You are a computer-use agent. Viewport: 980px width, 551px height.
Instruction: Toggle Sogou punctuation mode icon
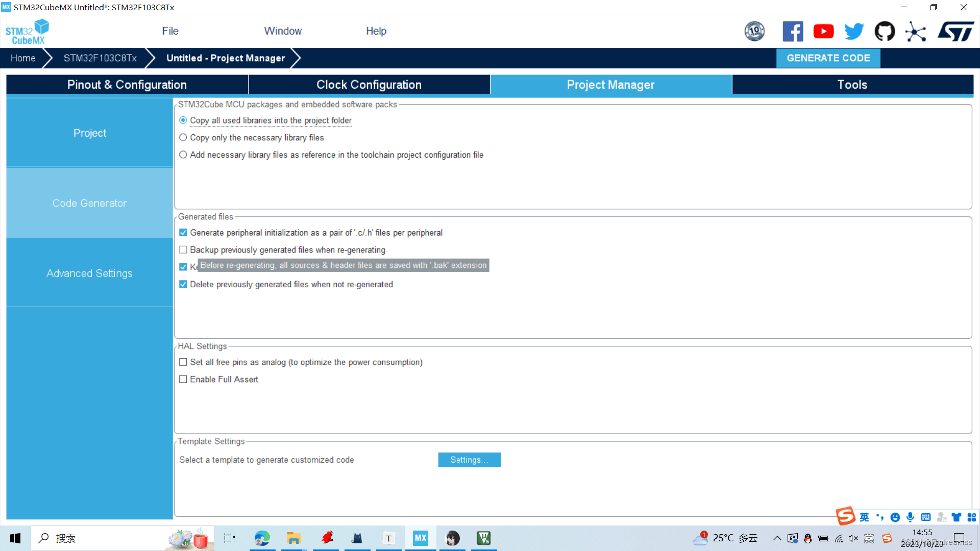tap(879, 517)
